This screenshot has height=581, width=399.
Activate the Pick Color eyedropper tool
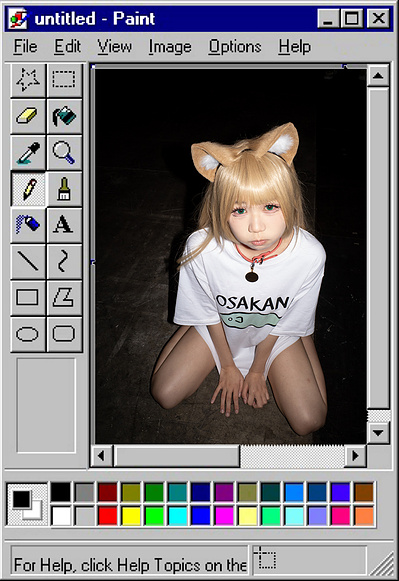click(28, 153)
